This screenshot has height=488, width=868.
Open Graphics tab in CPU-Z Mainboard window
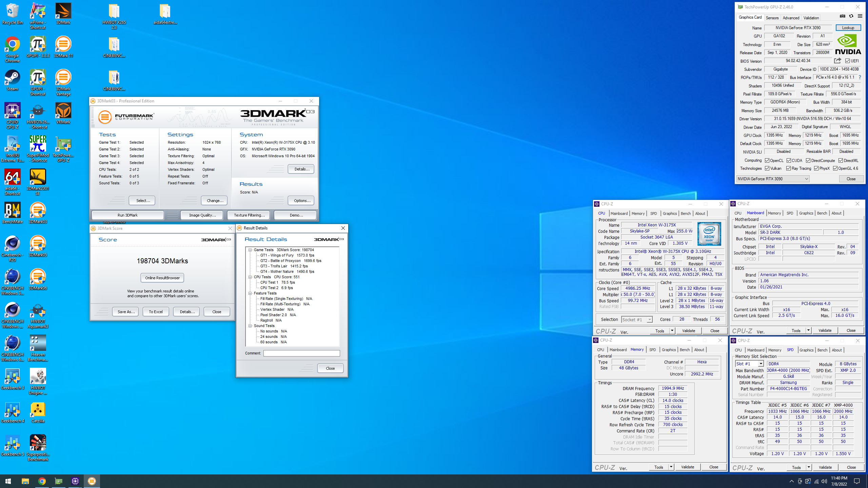pos(806,213)
